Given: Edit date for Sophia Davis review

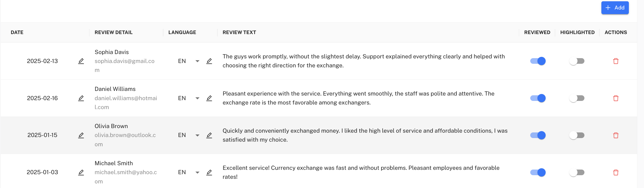Looking at the screenshot, I should click(81, 61).
